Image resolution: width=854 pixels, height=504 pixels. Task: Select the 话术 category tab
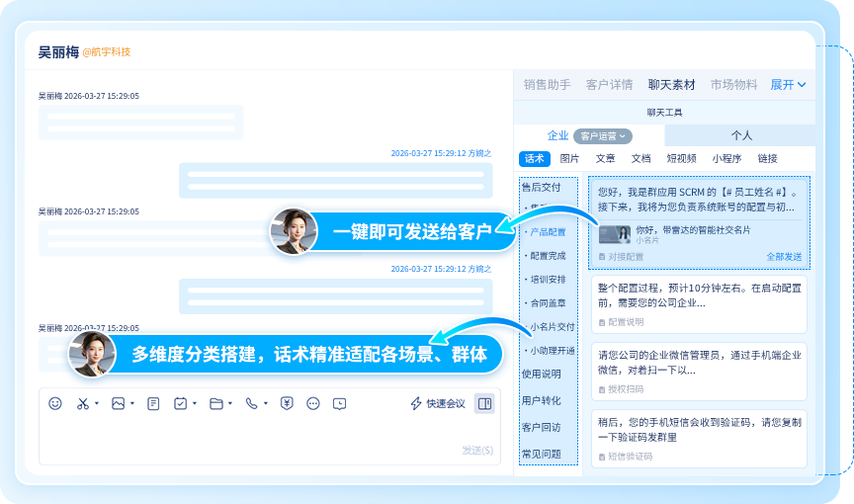coord(535,158)
